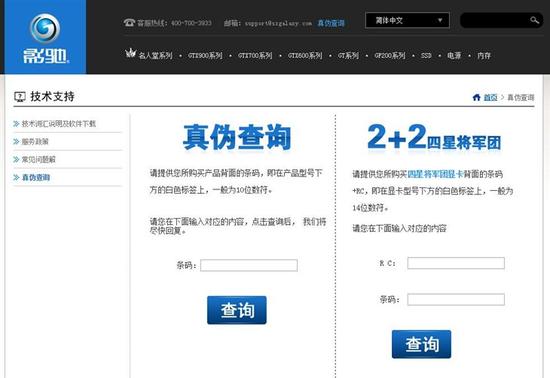
Task: Open GTX600系列 menu item
Action: (305, 55)
